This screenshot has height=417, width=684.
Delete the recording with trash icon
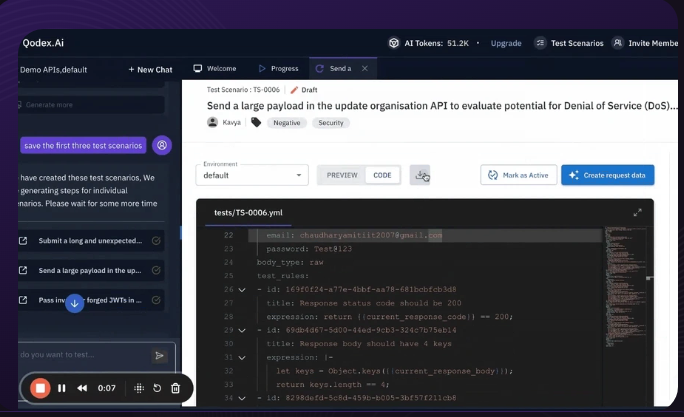pyautogui.click(x=175, y=388)
